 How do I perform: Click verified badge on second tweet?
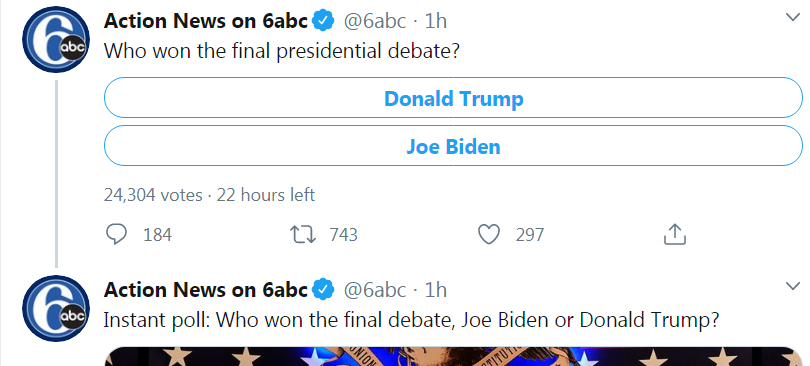tap(324, 290)
